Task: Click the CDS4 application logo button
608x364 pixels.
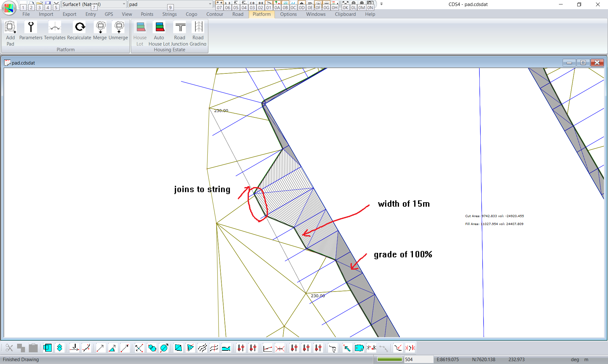Action: [x=9, y=8]
